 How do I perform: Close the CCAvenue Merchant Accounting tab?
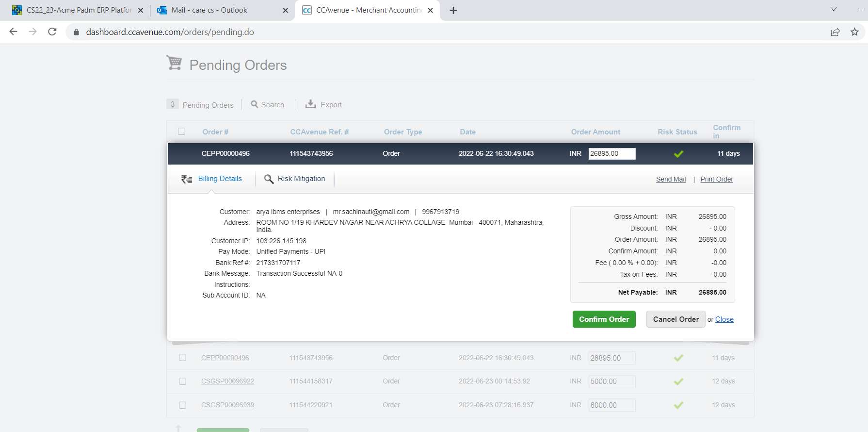[430, 10]
